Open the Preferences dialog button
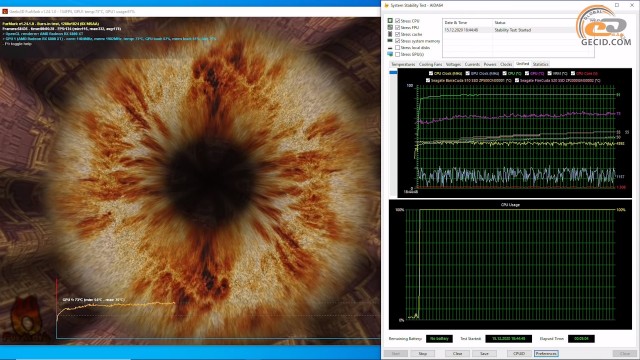 click(x=546, y=353)
